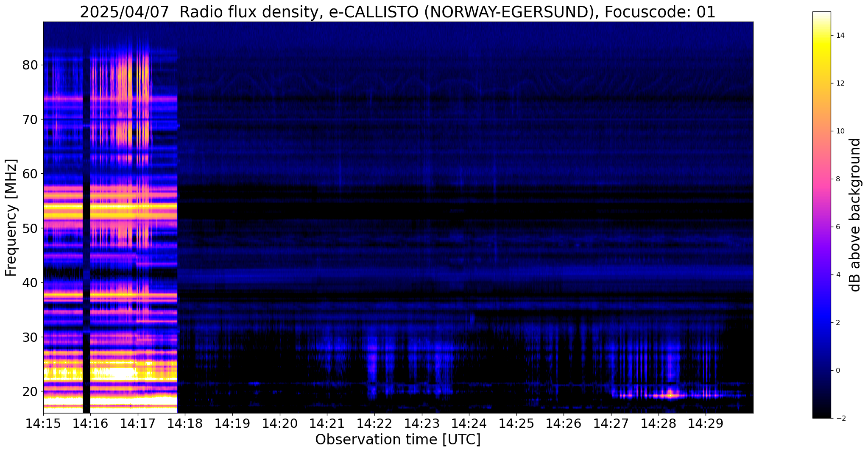Click the 20 MHz frequency tick label
The width and height of the screenshot is (868, 452).
point(30,391)
